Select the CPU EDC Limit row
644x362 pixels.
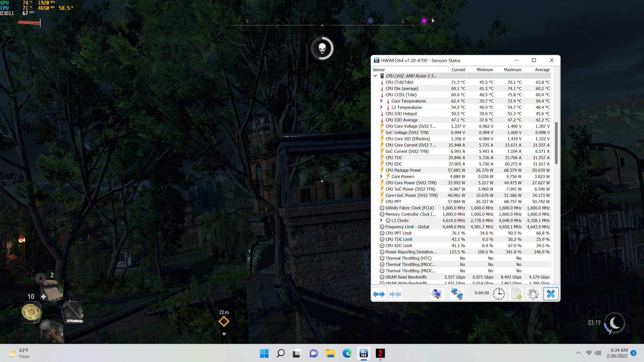pos(461,246)
